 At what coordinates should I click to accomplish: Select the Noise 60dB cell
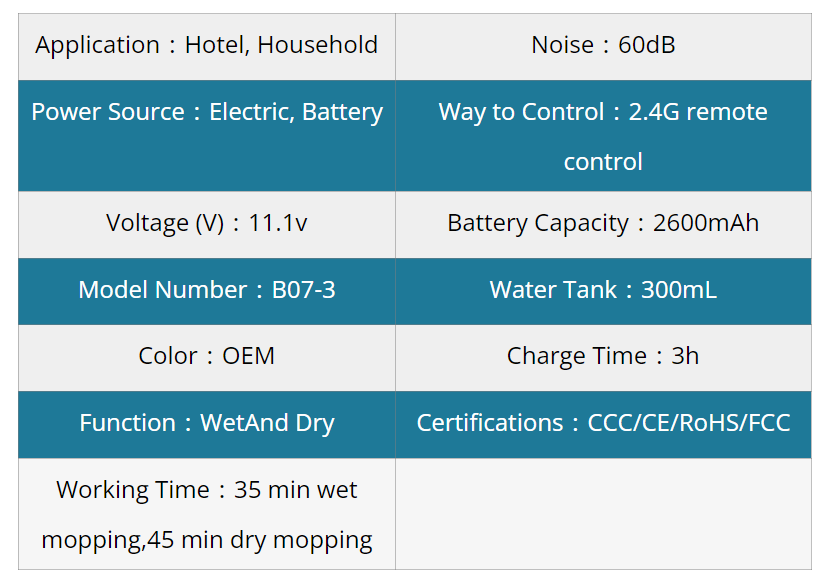tap(603, 47)
